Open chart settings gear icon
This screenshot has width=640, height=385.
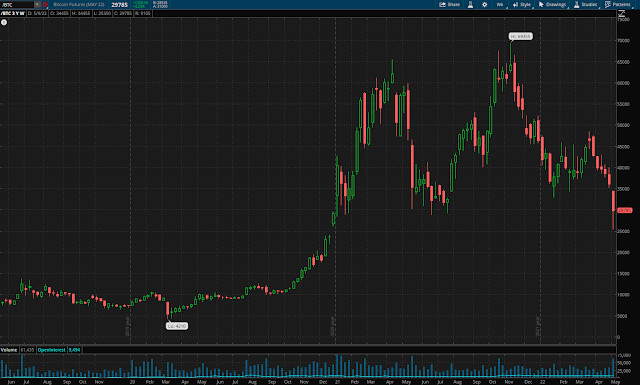click(x=484, y=4)
